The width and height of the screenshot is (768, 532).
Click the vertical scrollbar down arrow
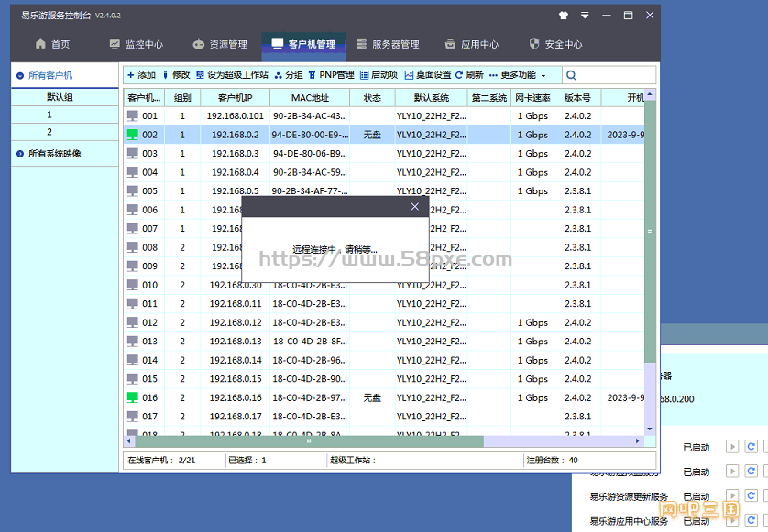point(650,429)
